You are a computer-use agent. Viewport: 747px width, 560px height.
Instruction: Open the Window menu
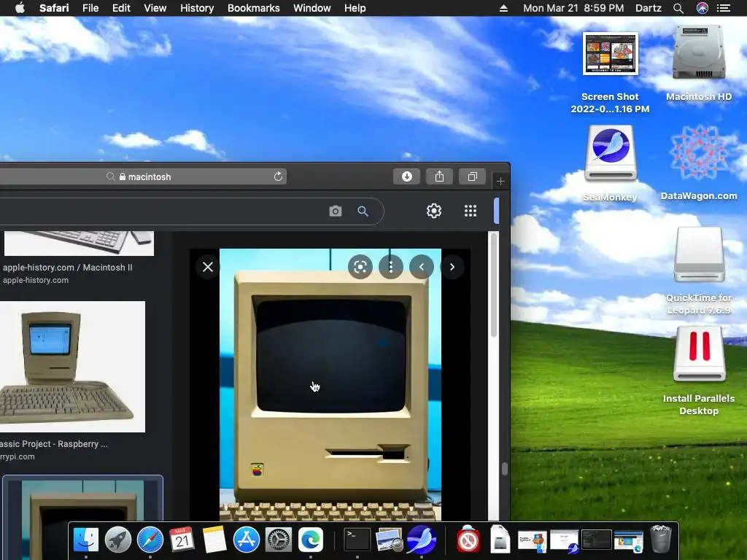tap(312, 8)
